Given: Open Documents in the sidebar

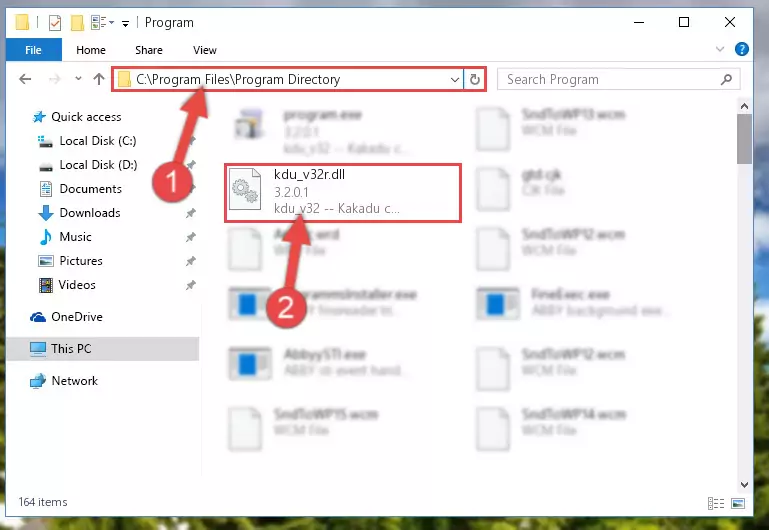Looking at the screenshot, I should tap(90, 189).
